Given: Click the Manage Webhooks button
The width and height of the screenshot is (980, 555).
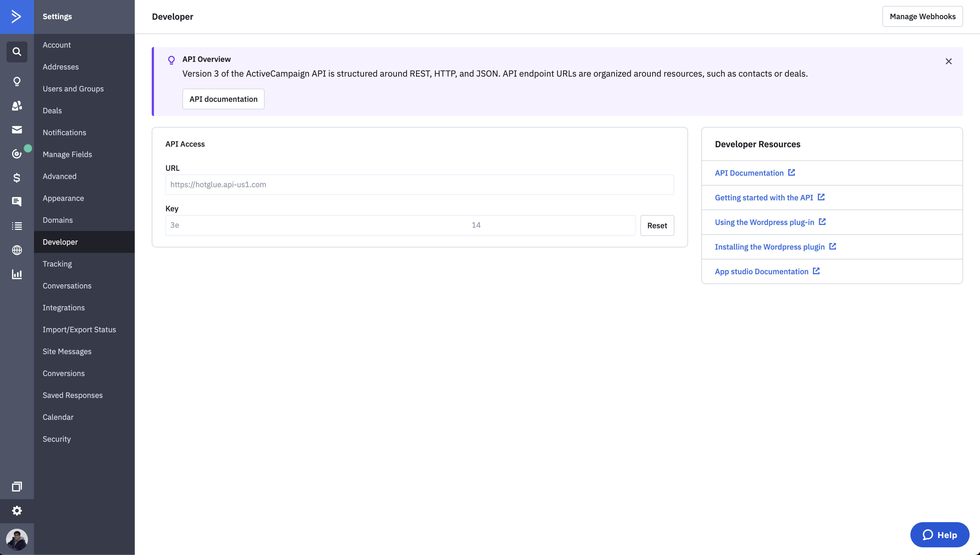Looking at the screenshot, I should pyautogui.click(x=922, y=16).
